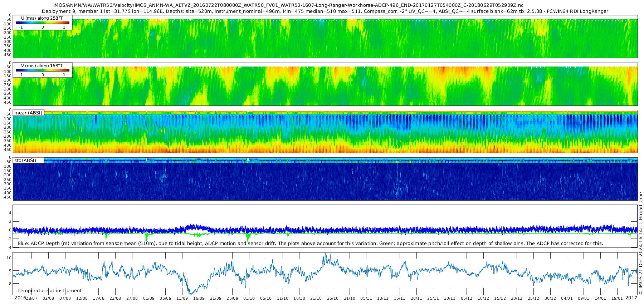Click the 2017 year label on time axis
644x304 pixels.
[x=631, y=298]
